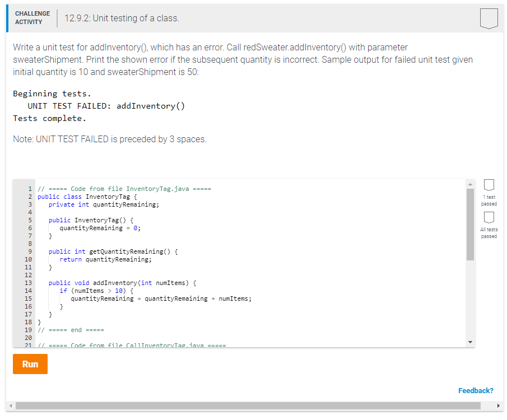This screenshot has height=420, width=507.
Task: Click the '// ===== end =====' comment line
Action: [71, 330]
